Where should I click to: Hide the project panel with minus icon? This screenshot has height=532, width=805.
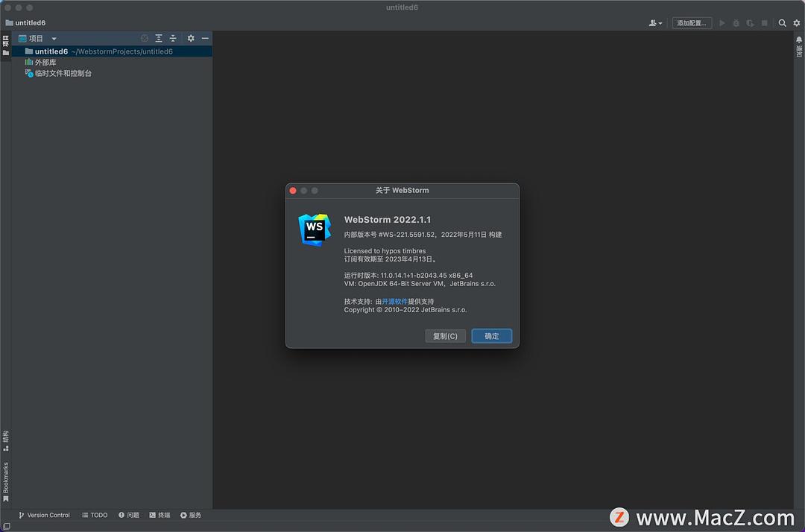[205, 39]
